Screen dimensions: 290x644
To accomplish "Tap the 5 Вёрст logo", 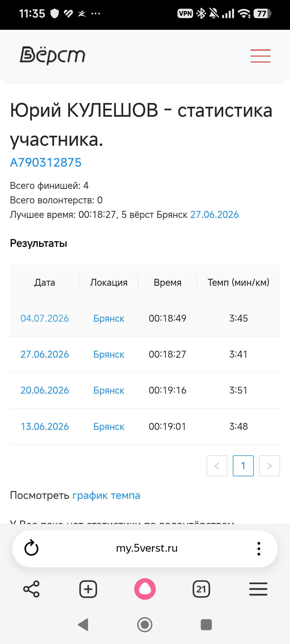I will 53,56.
